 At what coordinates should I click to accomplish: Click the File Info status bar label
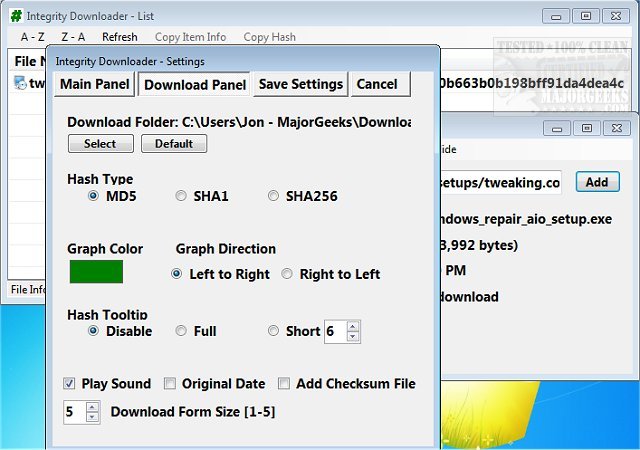pyautogui.click(x=28, y=289)
